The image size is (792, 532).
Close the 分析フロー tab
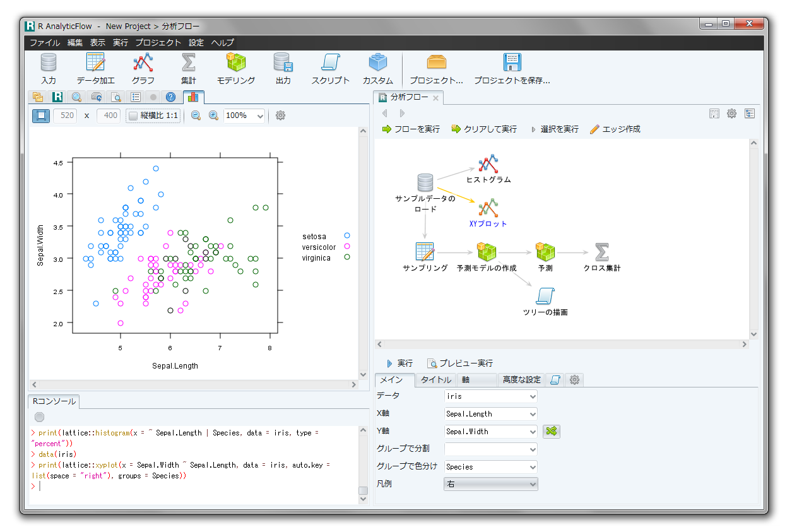point(435,98)
